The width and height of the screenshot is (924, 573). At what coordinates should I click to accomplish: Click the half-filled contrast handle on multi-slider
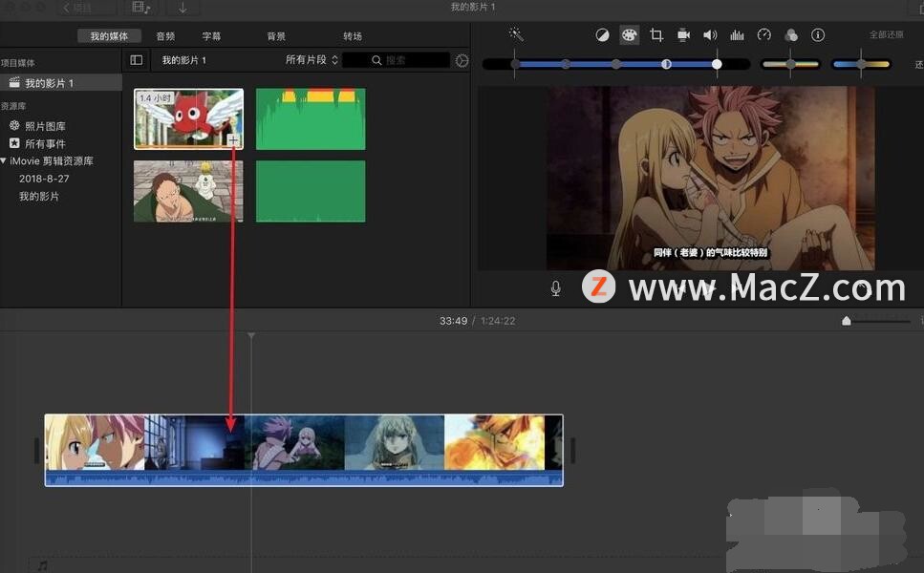click(x=666, y=64)
